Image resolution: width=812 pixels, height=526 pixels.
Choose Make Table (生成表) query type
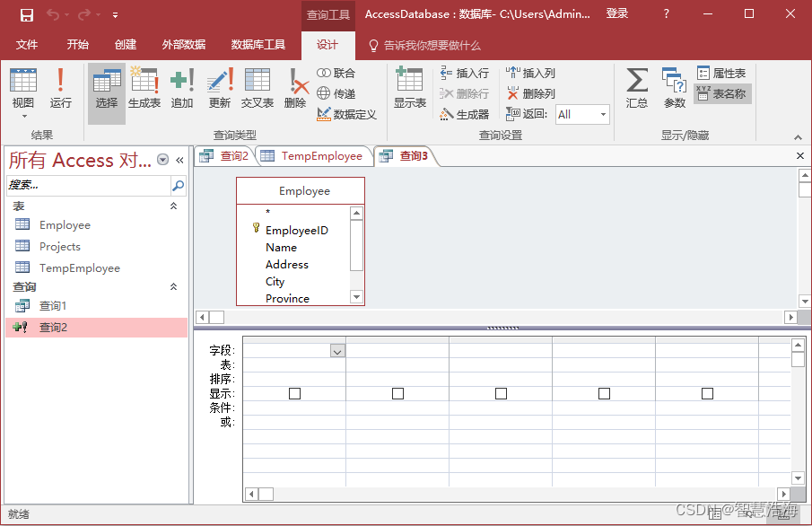click(x=144, y=88)
